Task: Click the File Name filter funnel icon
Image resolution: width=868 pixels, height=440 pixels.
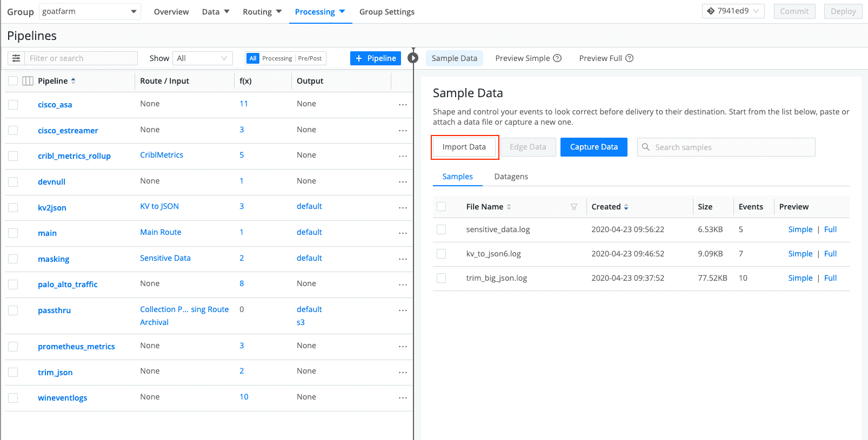Action: (573, 207)
